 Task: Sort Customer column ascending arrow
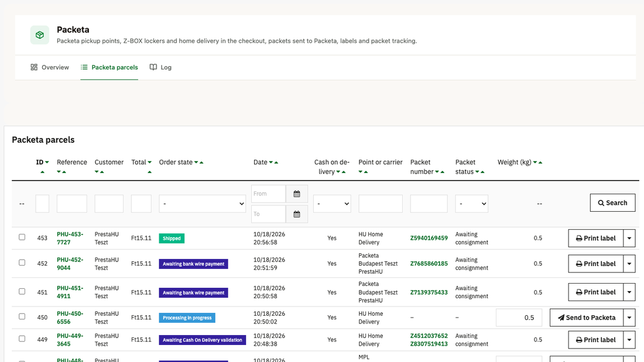point(102,172)
